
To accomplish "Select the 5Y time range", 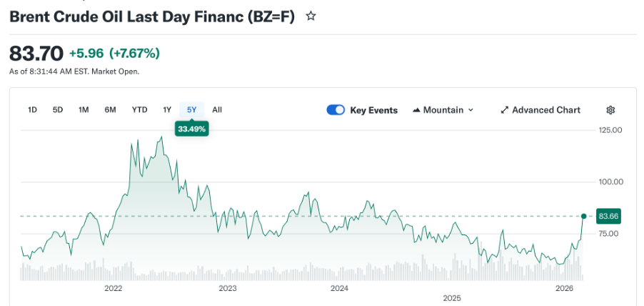I will [192, 110].
